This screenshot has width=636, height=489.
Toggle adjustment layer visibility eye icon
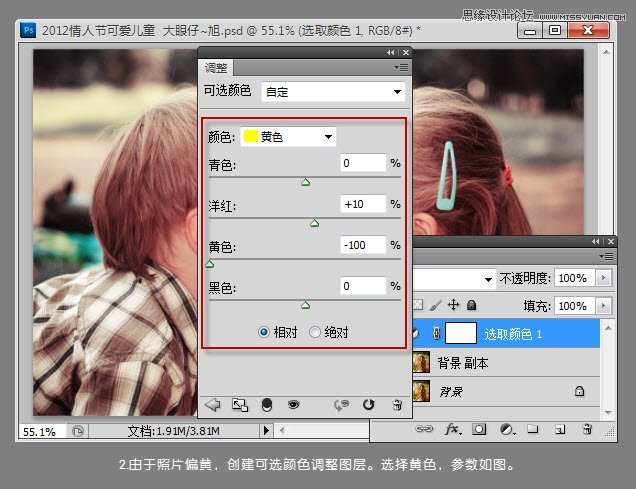pos(294,405)
